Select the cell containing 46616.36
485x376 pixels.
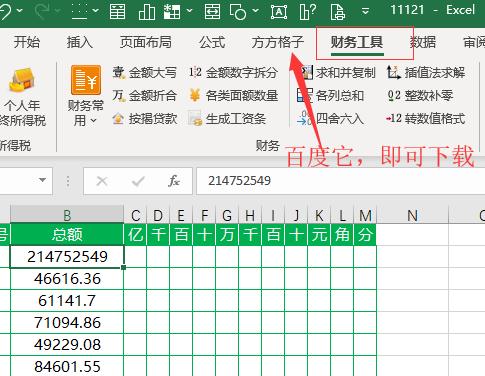(x=67, y=279)
